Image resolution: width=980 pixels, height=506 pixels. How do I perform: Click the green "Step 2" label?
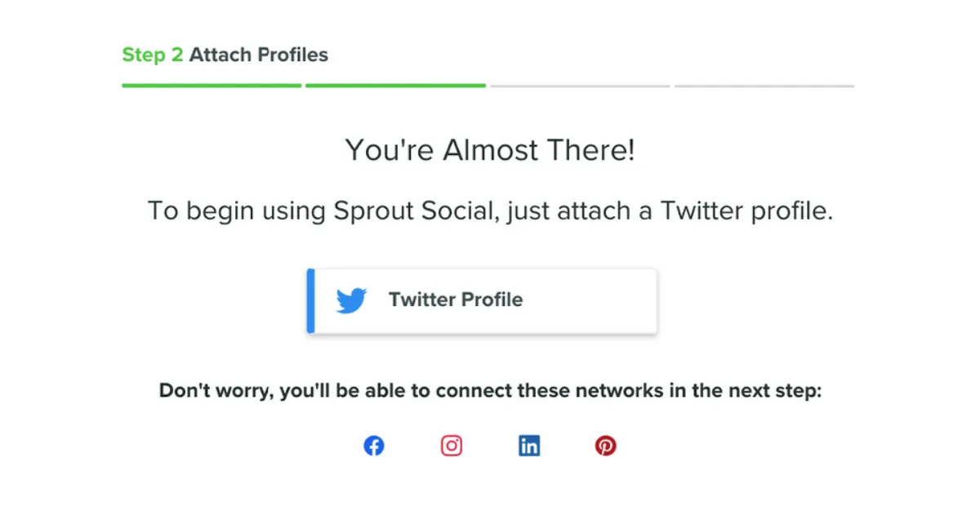click(153, 55)
